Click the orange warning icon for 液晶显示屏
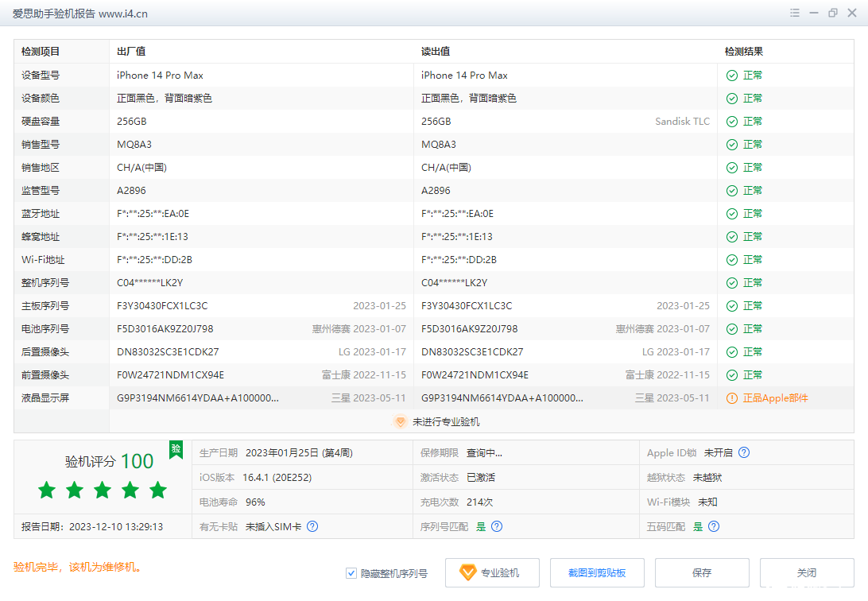This screenshot has height=601, width=868. coord(732,398)
